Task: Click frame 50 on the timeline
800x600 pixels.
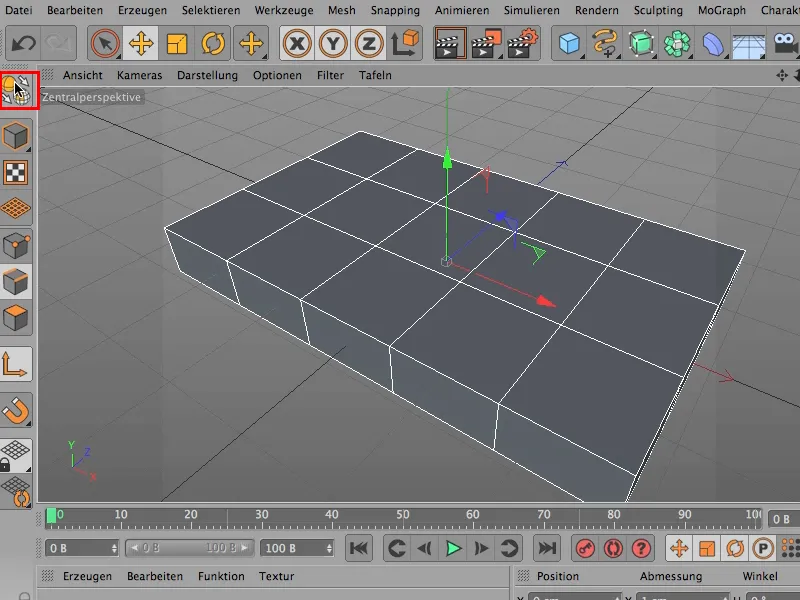Action: coord(403,517)
